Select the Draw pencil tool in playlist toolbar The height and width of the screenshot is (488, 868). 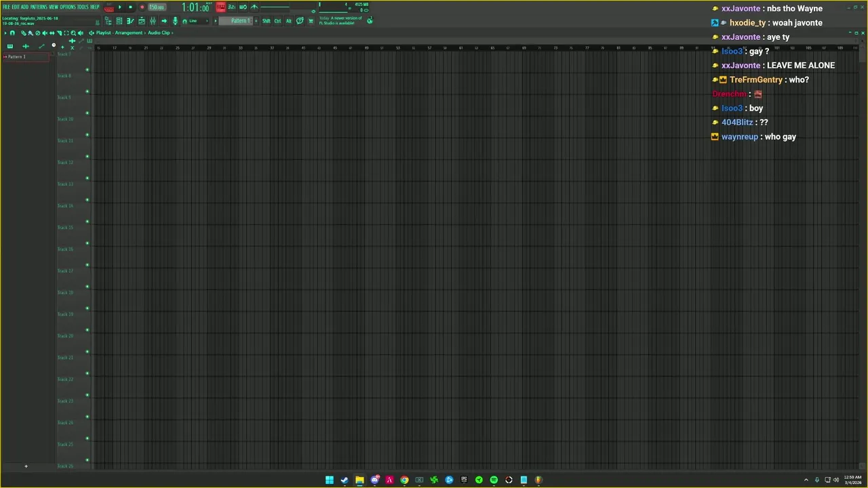pos(22,33)
